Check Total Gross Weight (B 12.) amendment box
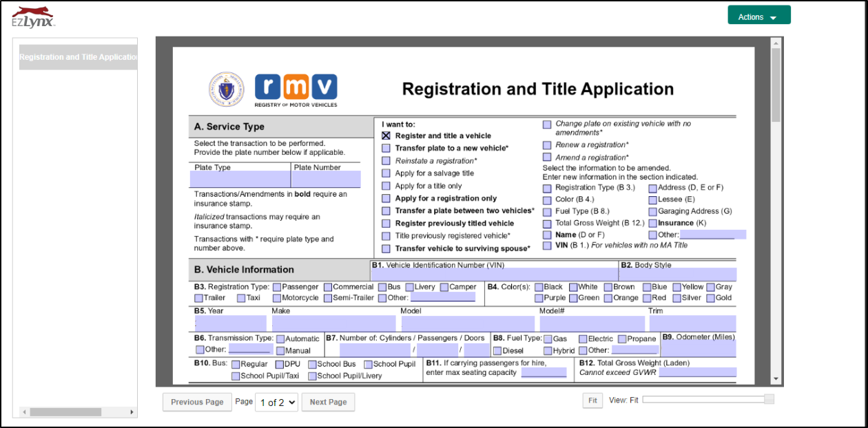Image resolution: width=868 pixels, height=428 pixels. pyautogui.click(x=547, y=223)
